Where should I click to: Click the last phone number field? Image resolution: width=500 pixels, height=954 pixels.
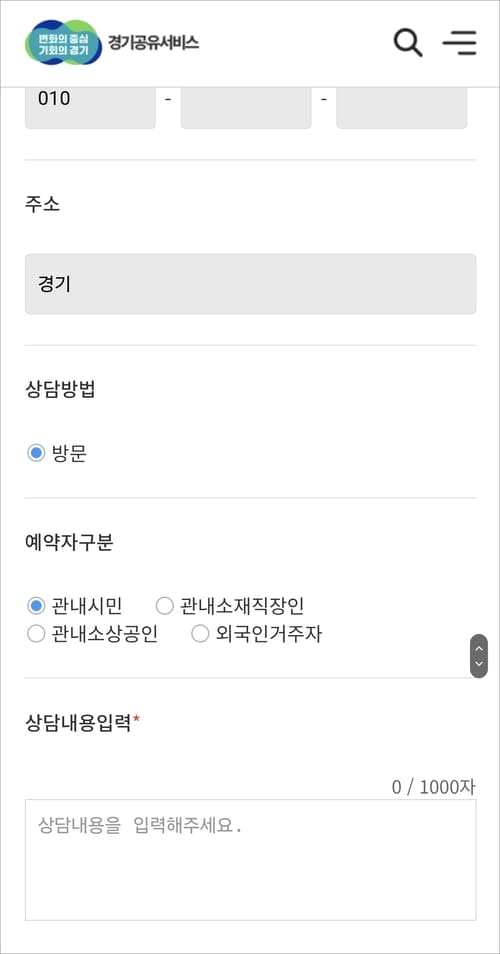tap(401, 108)
